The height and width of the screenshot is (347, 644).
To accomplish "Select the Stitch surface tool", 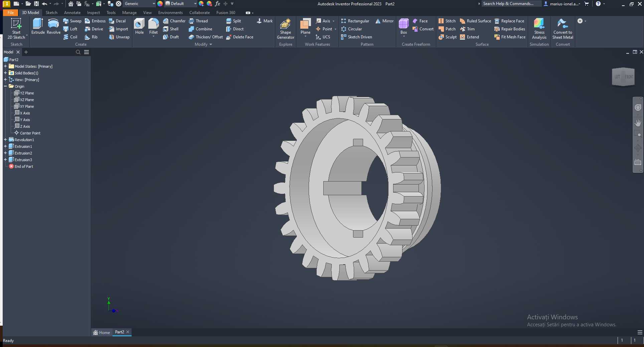I will (447, 21).
